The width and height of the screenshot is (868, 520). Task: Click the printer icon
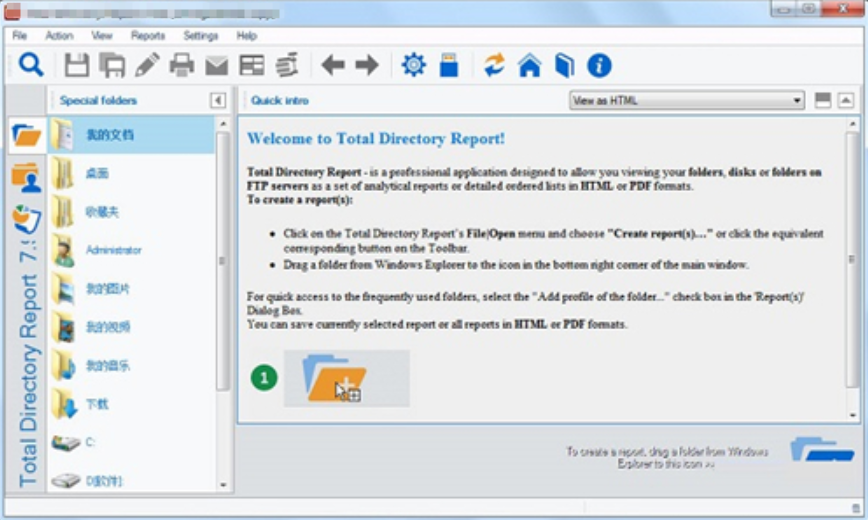point(182,65)
